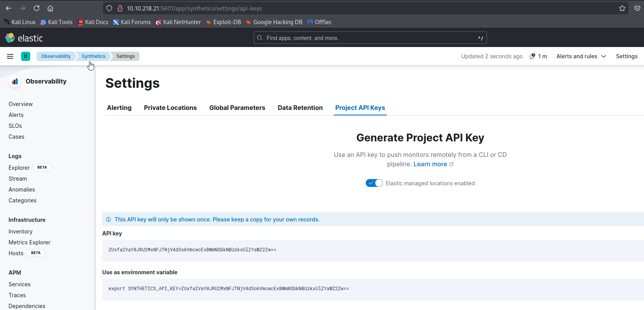The width and height of the screenshot is (644, 310).
Task: Click the Settings breadcrumb
Action: click(x=126, y=56)
